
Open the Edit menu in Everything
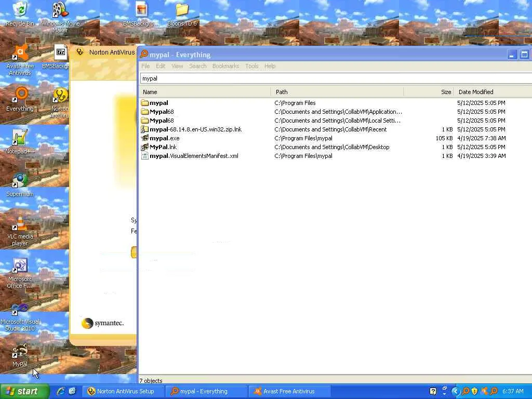coord(161,66)
